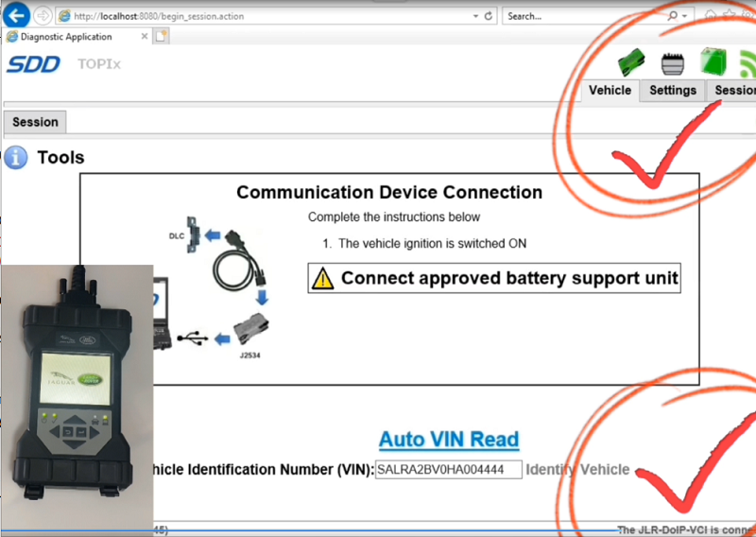The width and height of the screenshot is (756, 537).
Task: Click Connect approved battery support unit text
Action: [509, 278]
